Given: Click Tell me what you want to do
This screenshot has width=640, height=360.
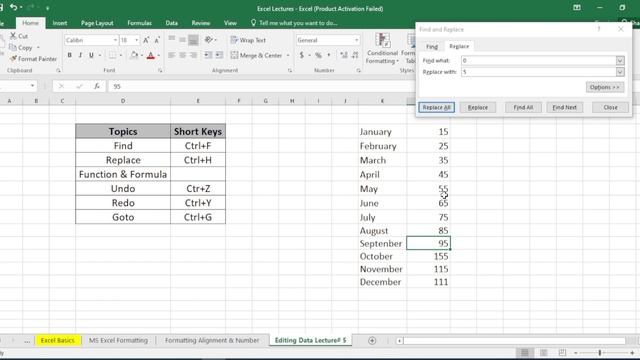Looking at the screenshot, I should click(x=294, y=23).
